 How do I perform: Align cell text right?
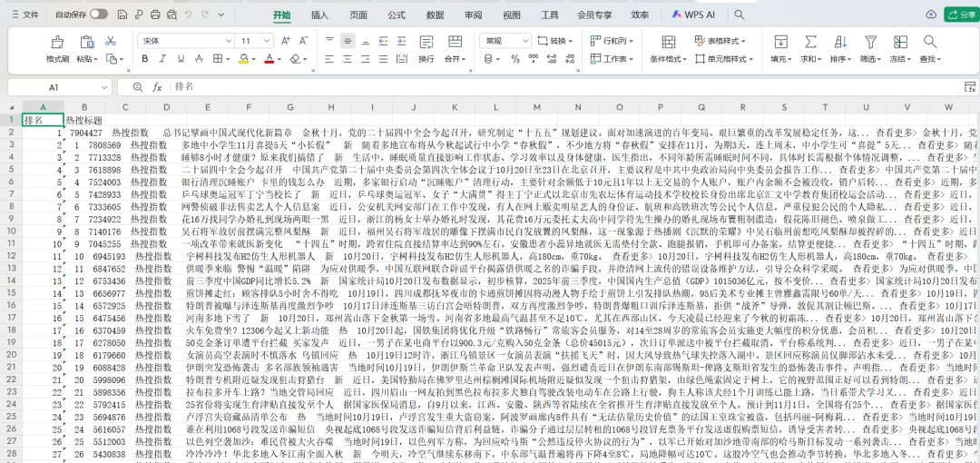click(367, 59)
